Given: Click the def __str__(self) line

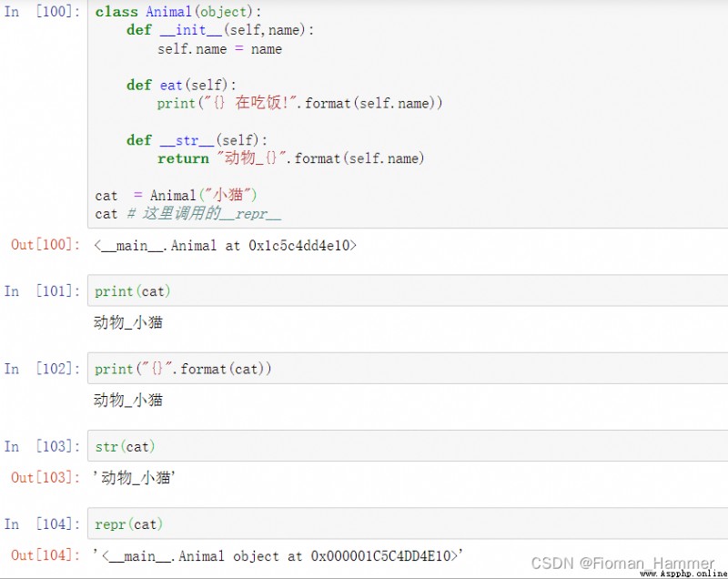Looking at the screenshot, I should click(x=197, y=140).
